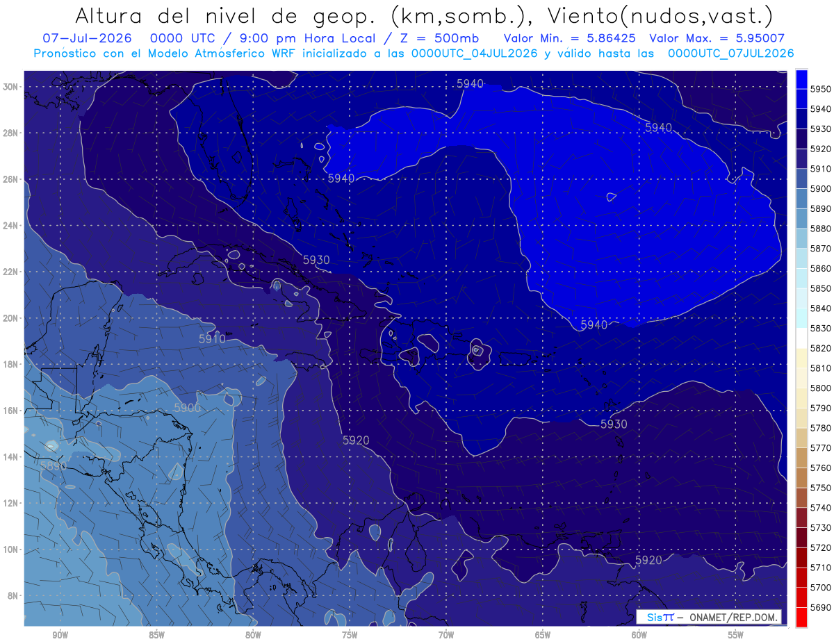
Task: Choose the 5750 legend value
Action: tap(821, 488)
